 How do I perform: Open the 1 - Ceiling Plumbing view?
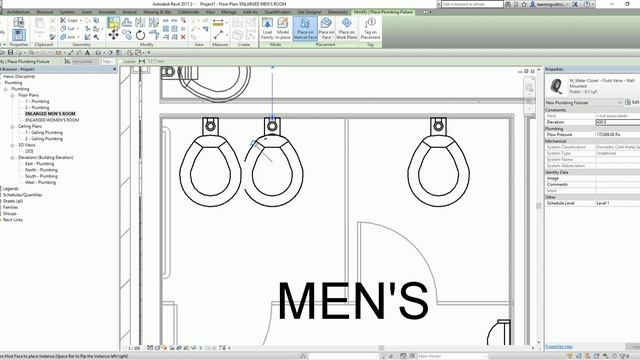point(44,133)
